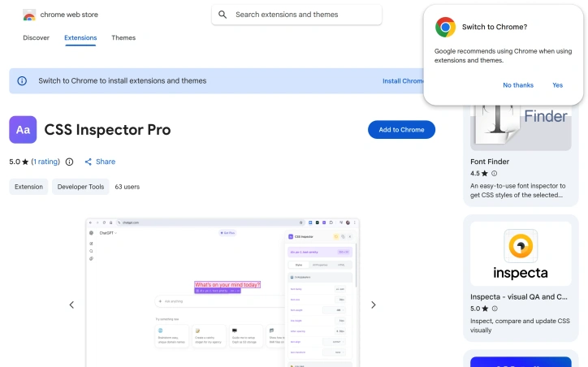Dismiss the popup with No thanks

(518, 85)
